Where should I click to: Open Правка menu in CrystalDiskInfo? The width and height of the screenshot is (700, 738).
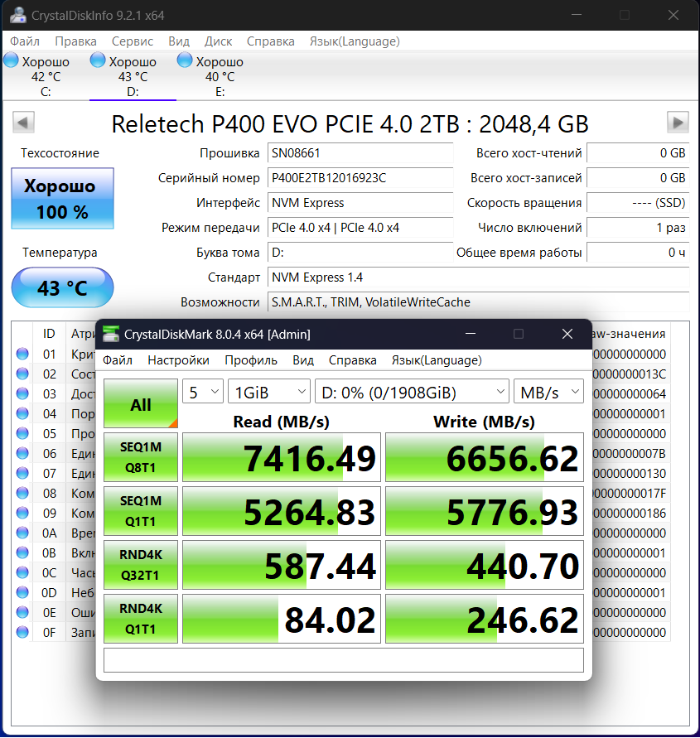75,41
